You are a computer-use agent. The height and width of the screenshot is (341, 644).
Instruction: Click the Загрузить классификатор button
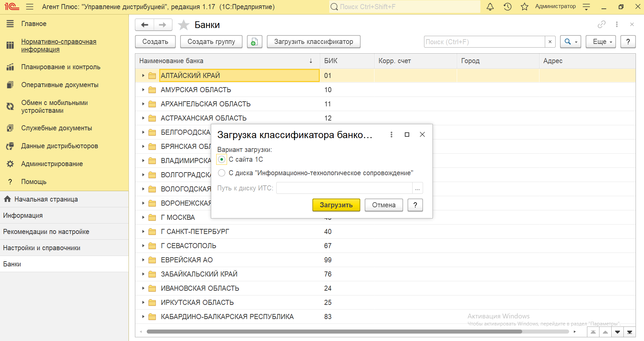pyautogui.click(x=314, y=42)
